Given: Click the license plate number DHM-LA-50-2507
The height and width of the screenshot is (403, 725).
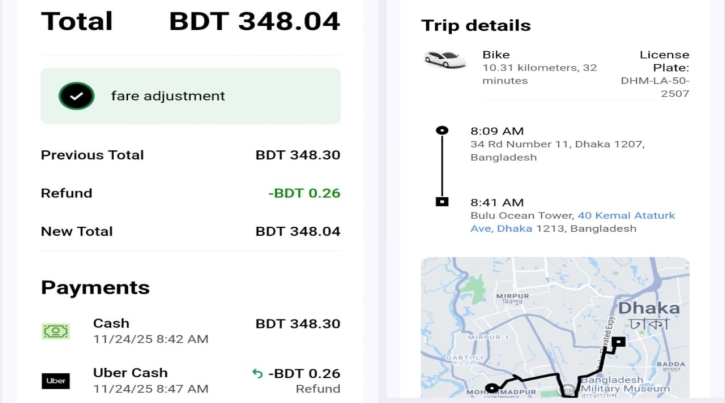Looking at the screenshot, I should pos(655,86).
